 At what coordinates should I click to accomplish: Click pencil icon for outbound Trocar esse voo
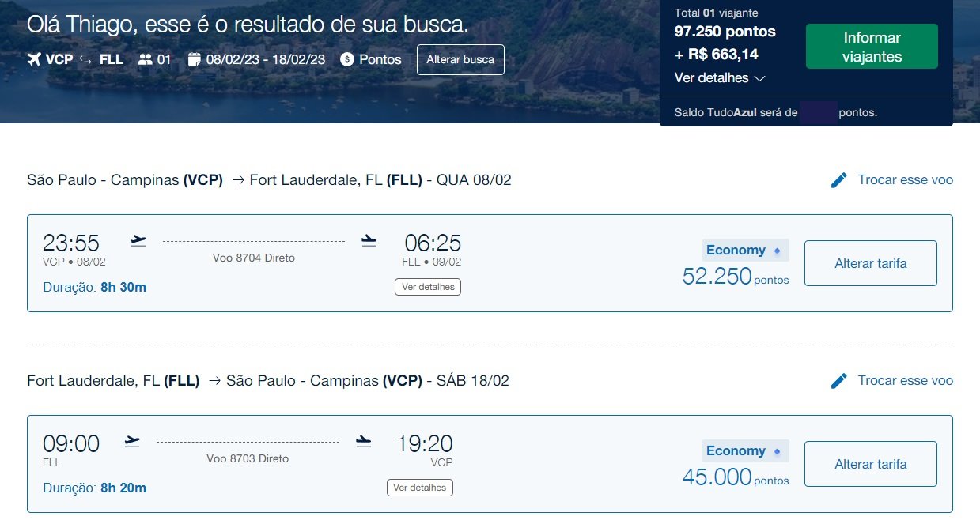(839, 180)
